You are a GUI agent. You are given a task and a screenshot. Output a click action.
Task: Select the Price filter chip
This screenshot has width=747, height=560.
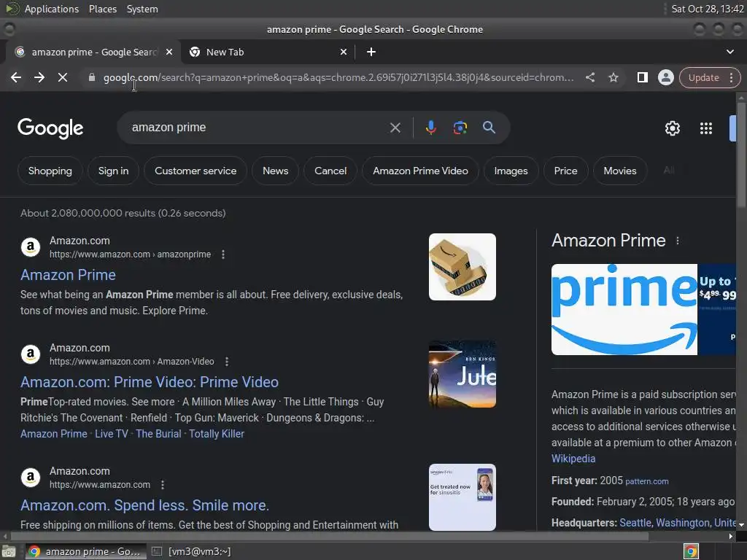(x=565, y=171)
